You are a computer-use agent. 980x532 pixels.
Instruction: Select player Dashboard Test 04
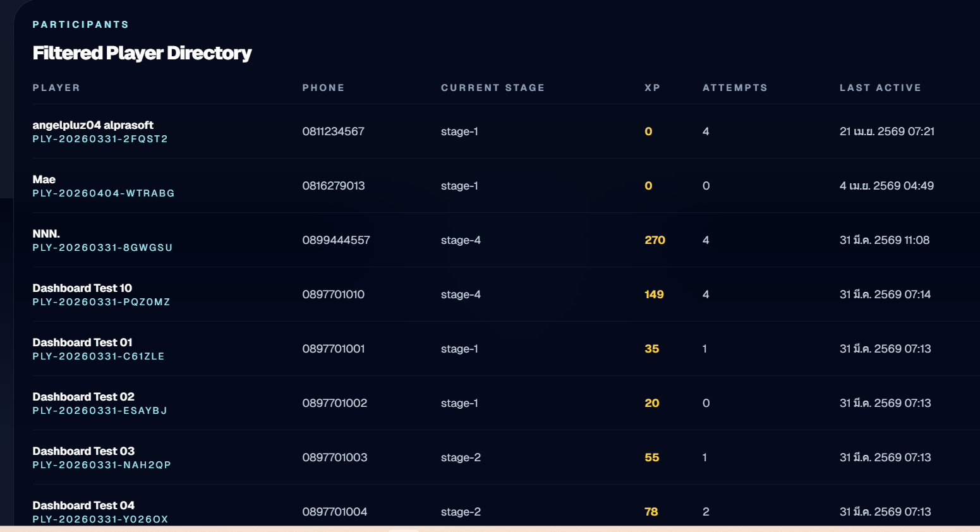(x=83, y=505)
